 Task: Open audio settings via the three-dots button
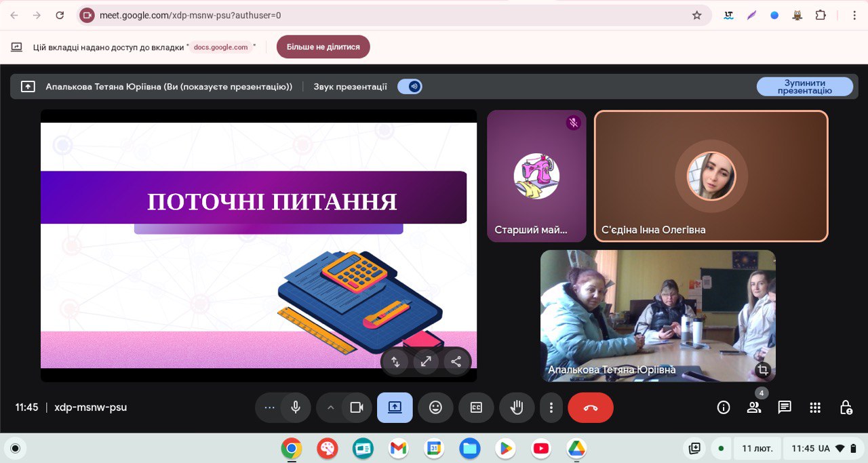pos(269,407)
